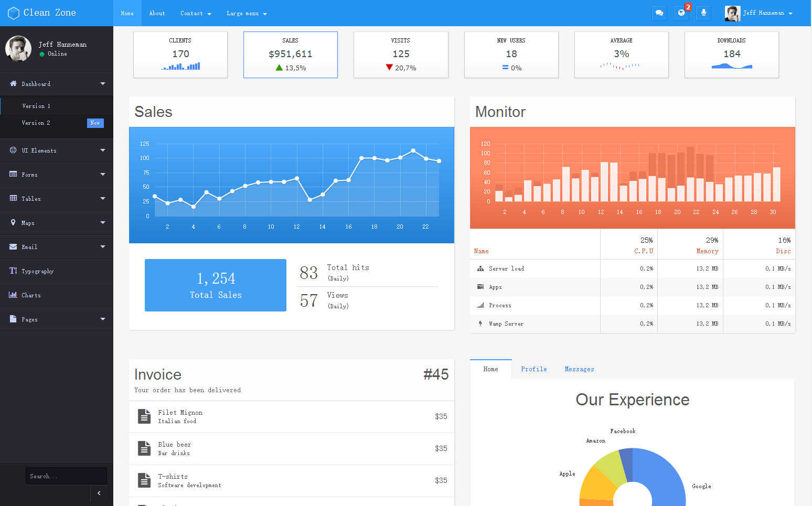Open notifications icon with badge 2
The height and width of the screenshot is (506, 812).
click(681, 13)
